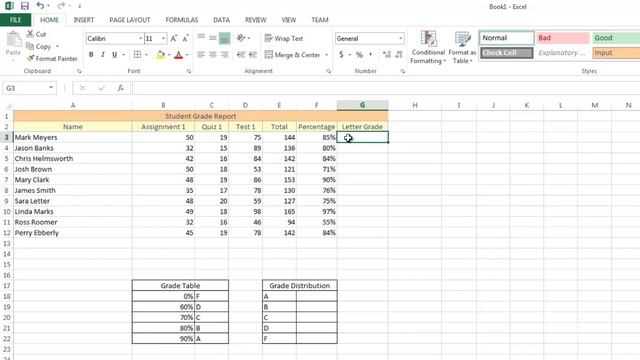Activate the Format Painter
Screen dimensions: 640x360
click(x=52, y=59)
